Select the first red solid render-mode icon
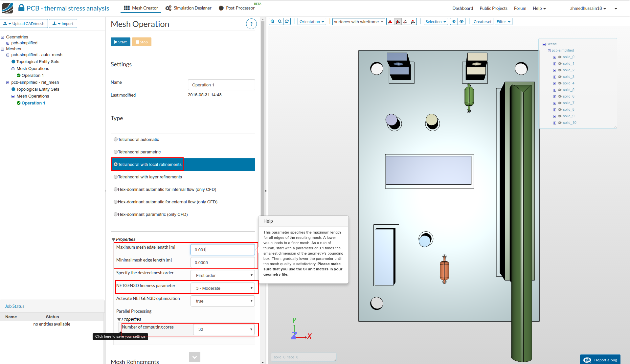Viewport: 630px width, 364px height. (x=390, y=22)
